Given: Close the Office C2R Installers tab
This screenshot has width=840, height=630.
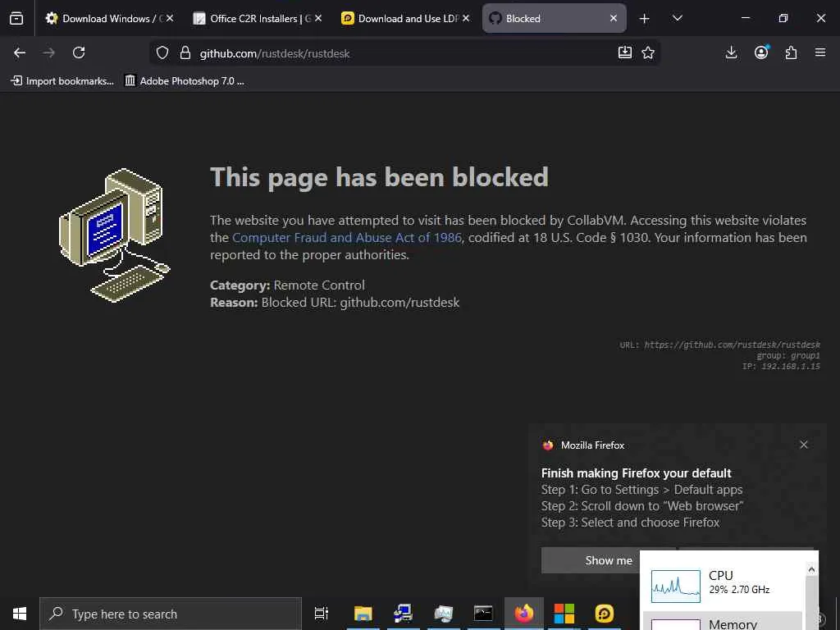Looking at the screenshot, I should click(x=318, y=18).
